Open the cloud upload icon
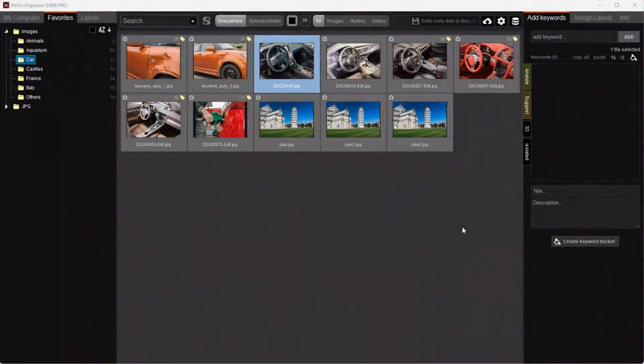Screen dimensions: 644x364 487,21
